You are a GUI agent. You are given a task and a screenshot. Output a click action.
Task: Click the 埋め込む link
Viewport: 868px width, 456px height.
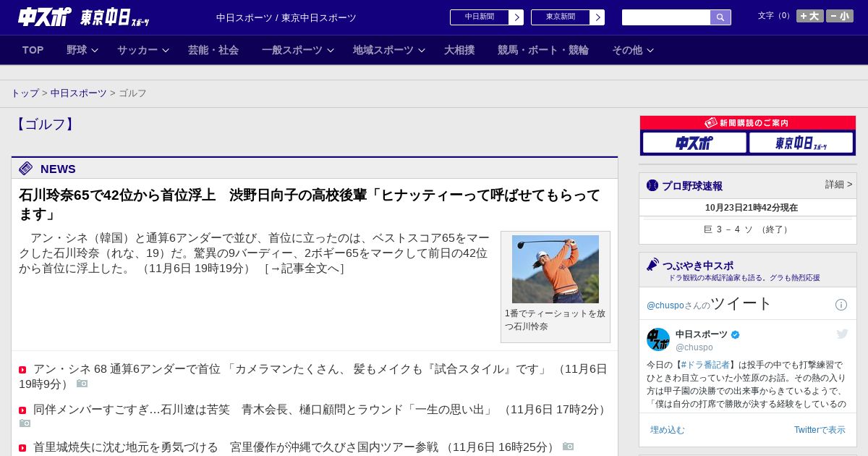click(x=667, y=430)
